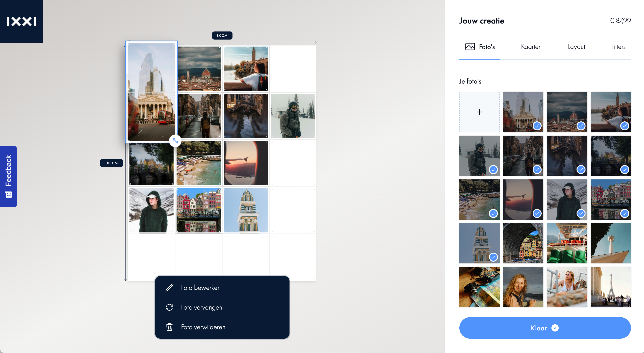The height and width of the screenshot is (353, 644).
Task: Click the Foto's picture icon
Action: tap(470, 47)
